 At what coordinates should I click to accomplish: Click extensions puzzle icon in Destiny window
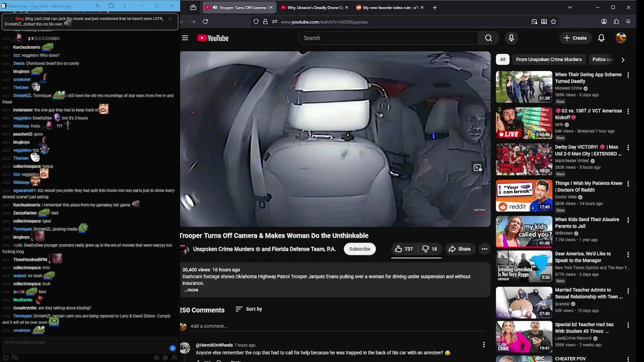(x=111, y=6)
